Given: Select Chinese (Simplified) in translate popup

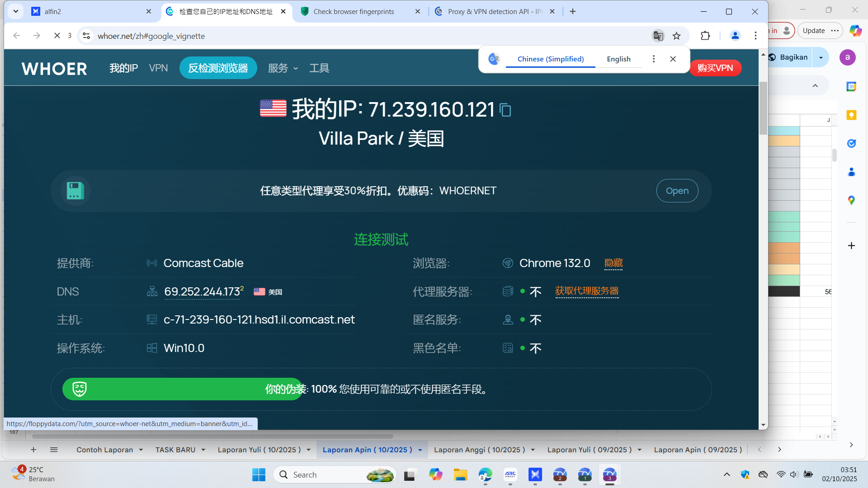Looking at the screenshot, I should 550,59.
